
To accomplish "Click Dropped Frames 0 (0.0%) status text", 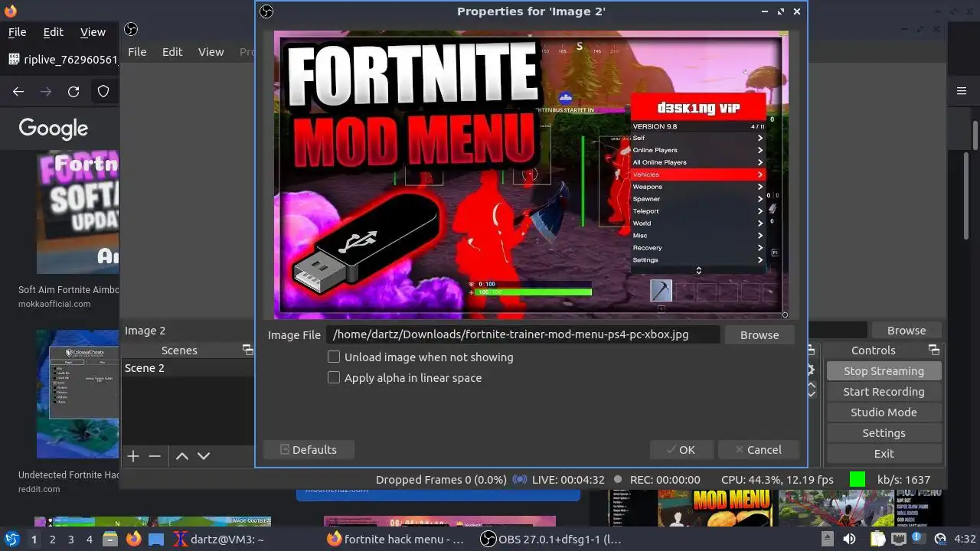I will (x=441, y=479).
